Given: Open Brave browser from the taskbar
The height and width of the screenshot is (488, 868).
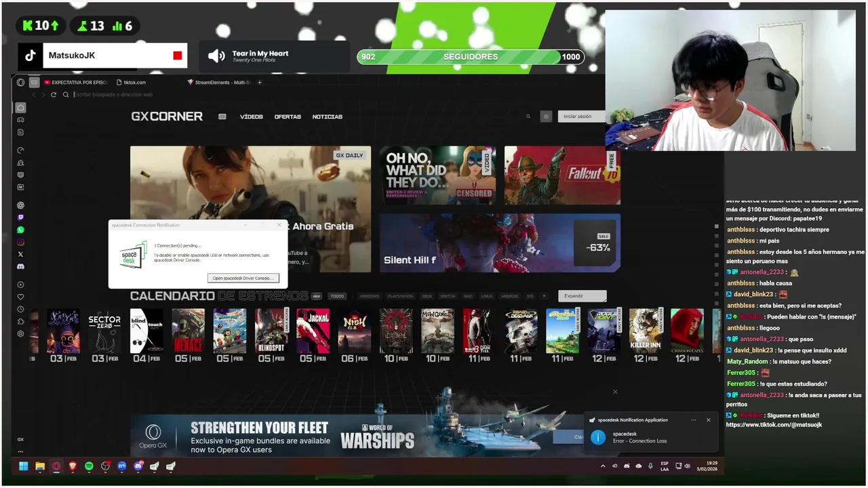Looking at the screenshot, I should (73, 466).
